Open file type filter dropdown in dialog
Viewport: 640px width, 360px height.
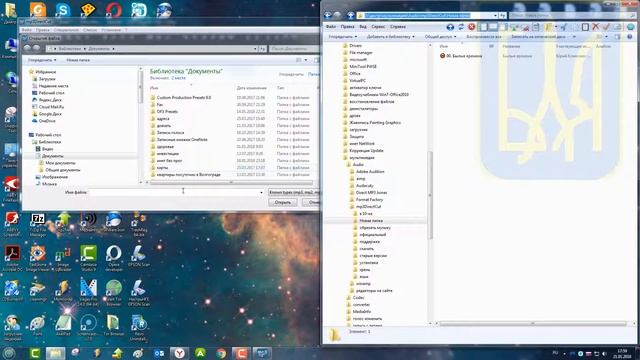click(294, 192)
